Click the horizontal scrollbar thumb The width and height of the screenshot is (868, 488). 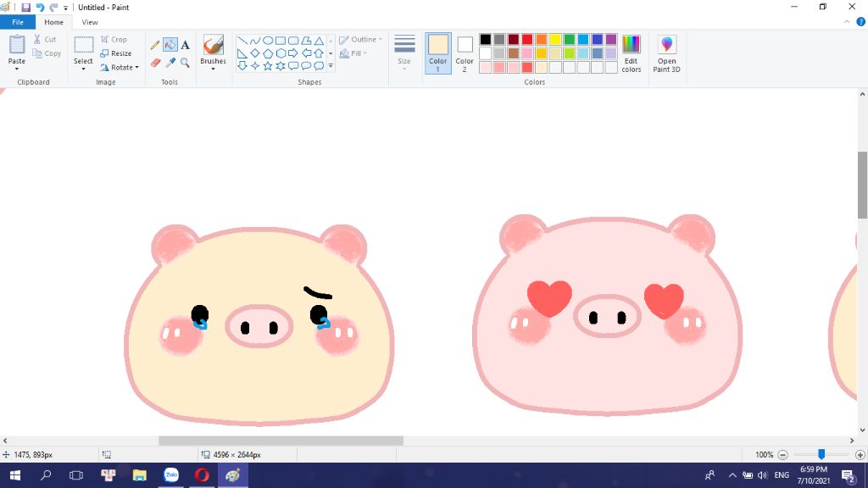tap(281, 441)
